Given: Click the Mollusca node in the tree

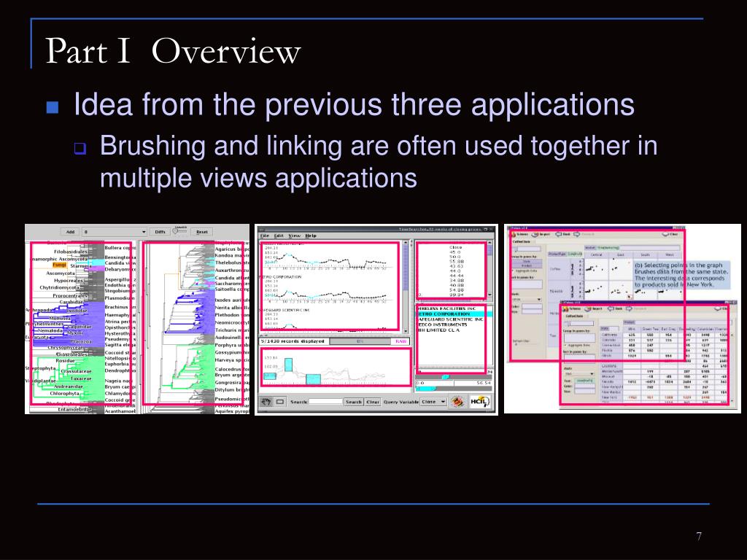Looking at the screenshot, I should pyautogui.click(x=60, y=318).
